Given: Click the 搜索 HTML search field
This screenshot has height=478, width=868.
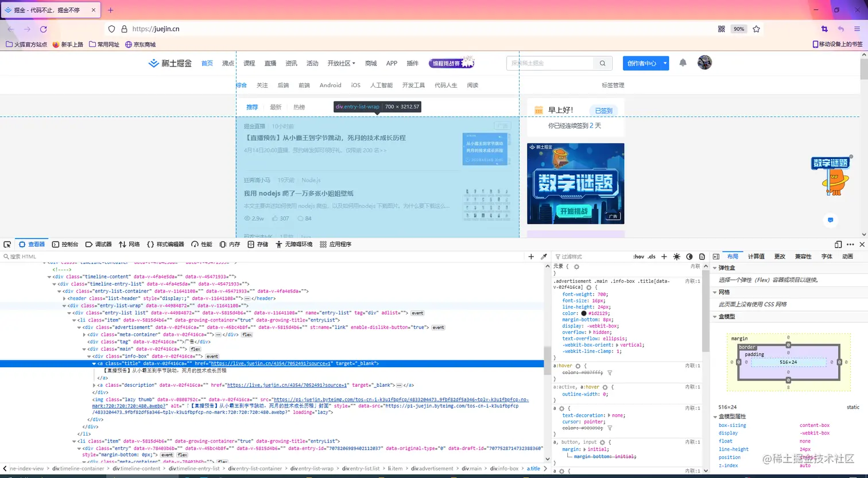Looking at the screenshot, I should [x=264, y=257].
